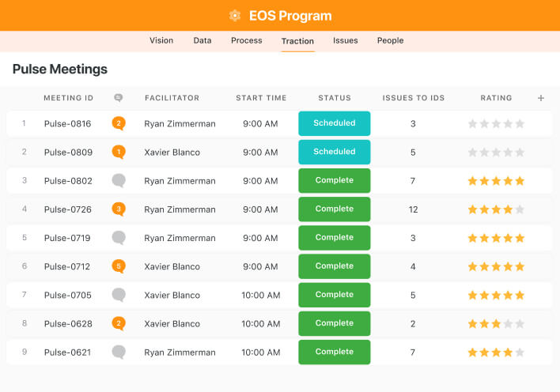Sort by the Facilitator column header
Image resolution: width=560 pixels, height=392 pixels.
tap(172, 98)
